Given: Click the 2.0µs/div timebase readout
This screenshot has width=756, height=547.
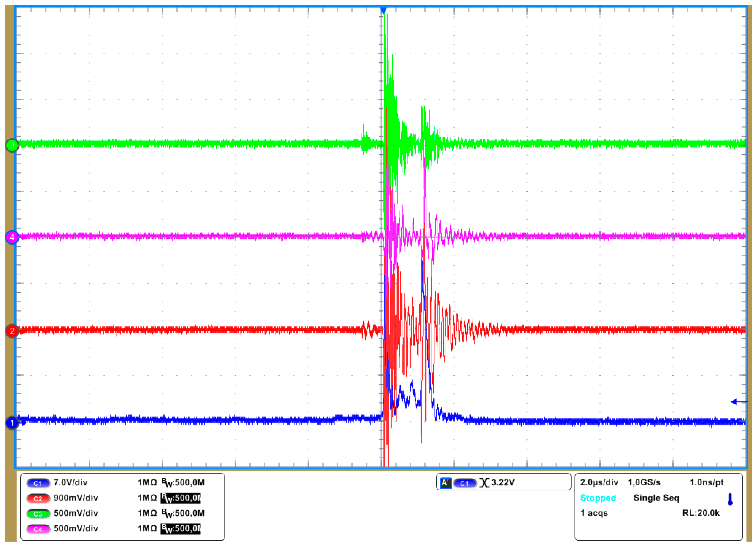Looking at the screenshot, I should (599, 482).
